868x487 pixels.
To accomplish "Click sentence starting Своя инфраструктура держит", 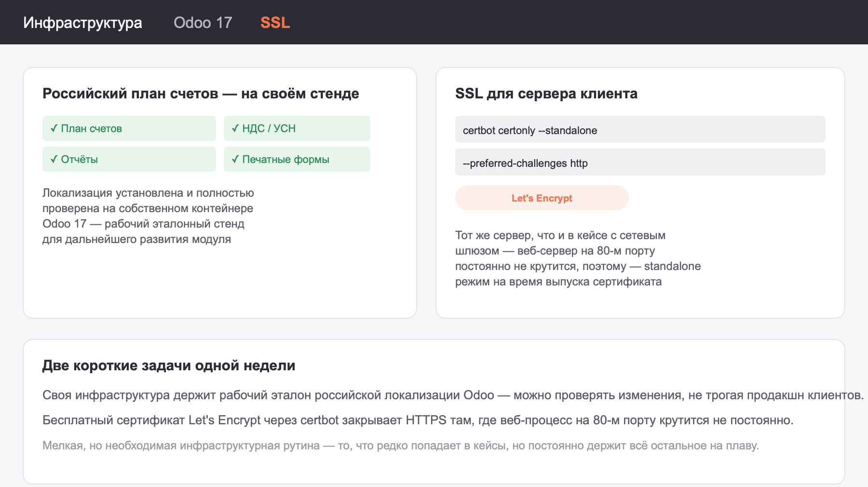I will pos(453,395).
